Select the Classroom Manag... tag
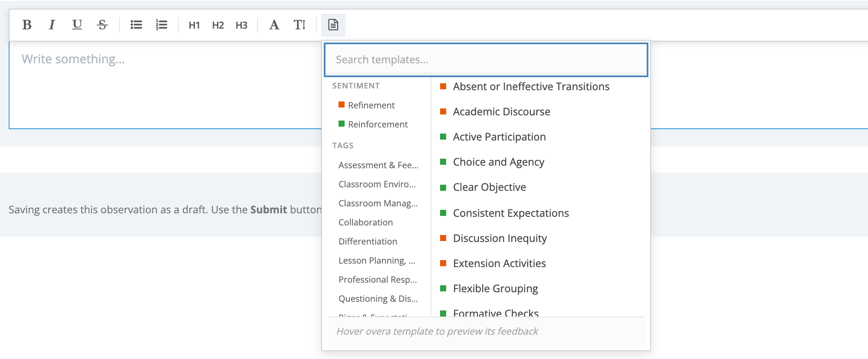Screen dimensions: 868x359 click(x=378, y=203)
